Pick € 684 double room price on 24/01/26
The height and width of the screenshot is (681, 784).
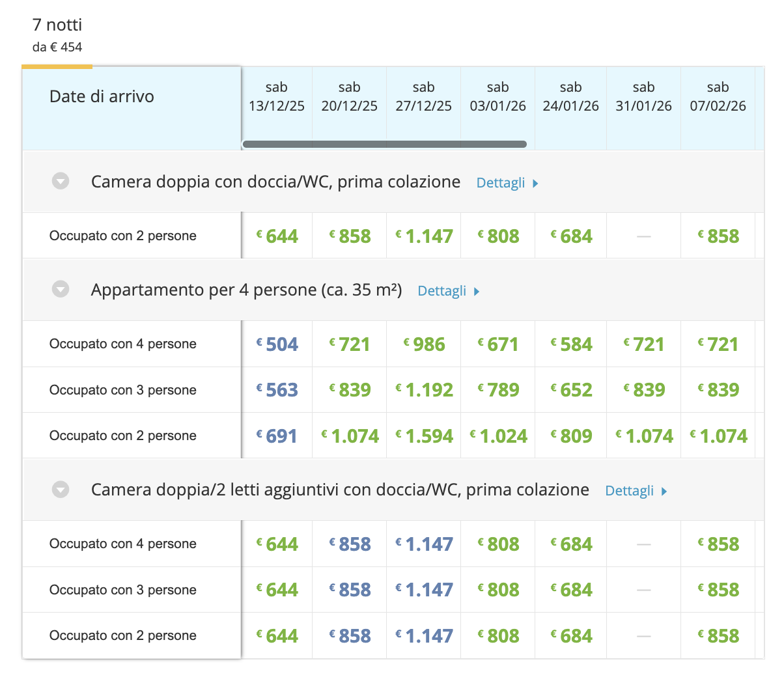pos(571,236)
